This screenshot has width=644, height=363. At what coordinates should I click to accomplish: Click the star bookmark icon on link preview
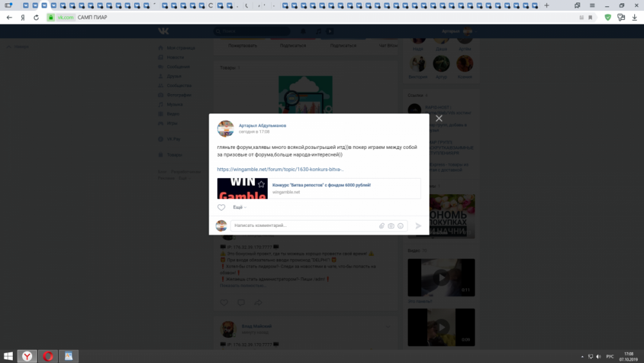(261, 184)
